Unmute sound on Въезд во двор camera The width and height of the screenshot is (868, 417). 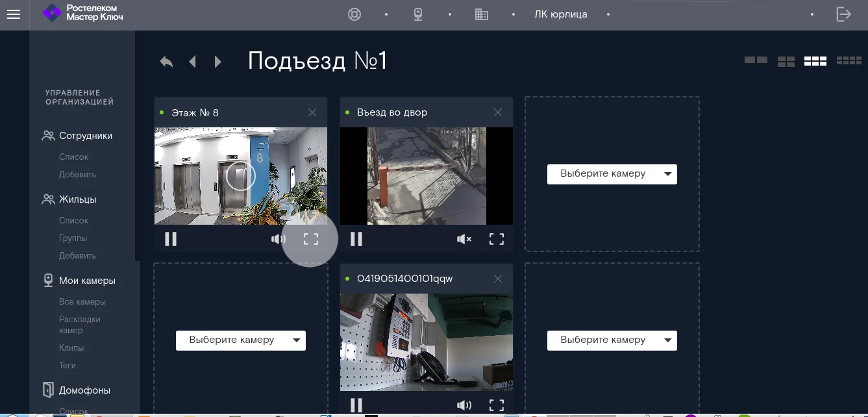464,239
